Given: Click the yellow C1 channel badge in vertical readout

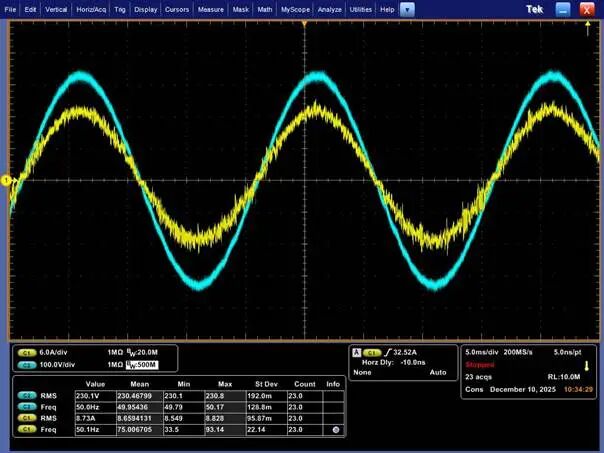Looking at the screenshot, I should click(20, 353).
